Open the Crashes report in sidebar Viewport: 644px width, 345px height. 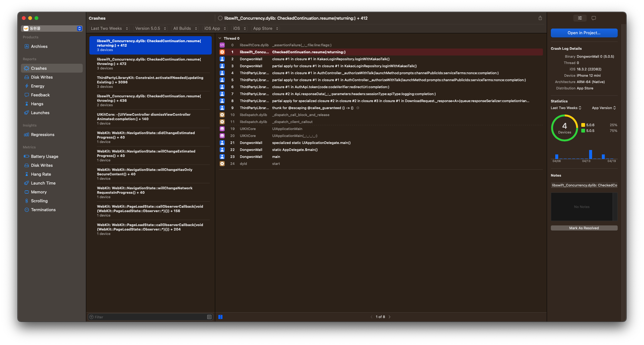coord(39,68)
